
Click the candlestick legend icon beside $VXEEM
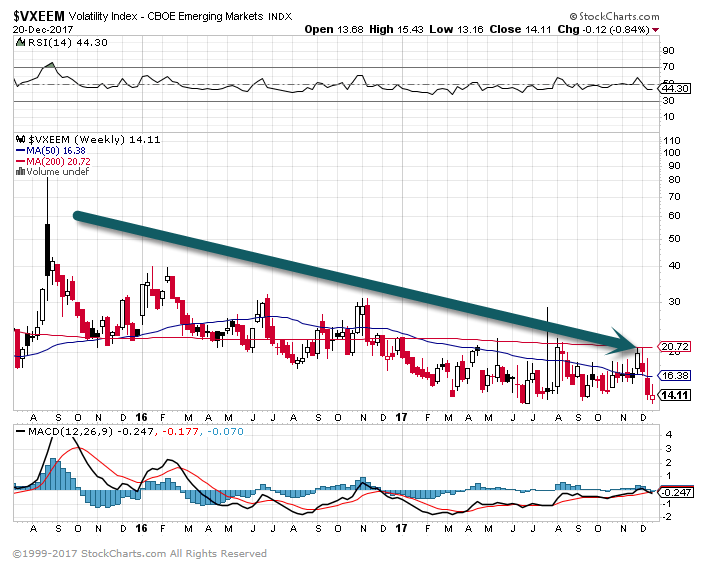[21, 139]
